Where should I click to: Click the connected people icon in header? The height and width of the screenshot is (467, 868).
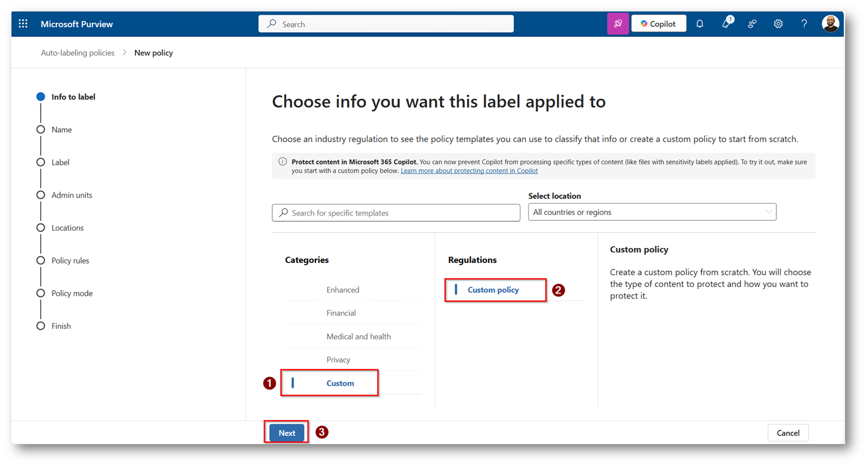752,24
